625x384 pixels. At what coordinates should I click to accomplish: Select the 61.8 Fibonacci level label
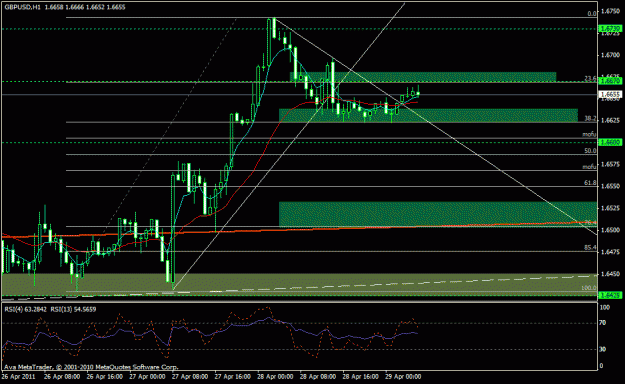coord(590,183)
